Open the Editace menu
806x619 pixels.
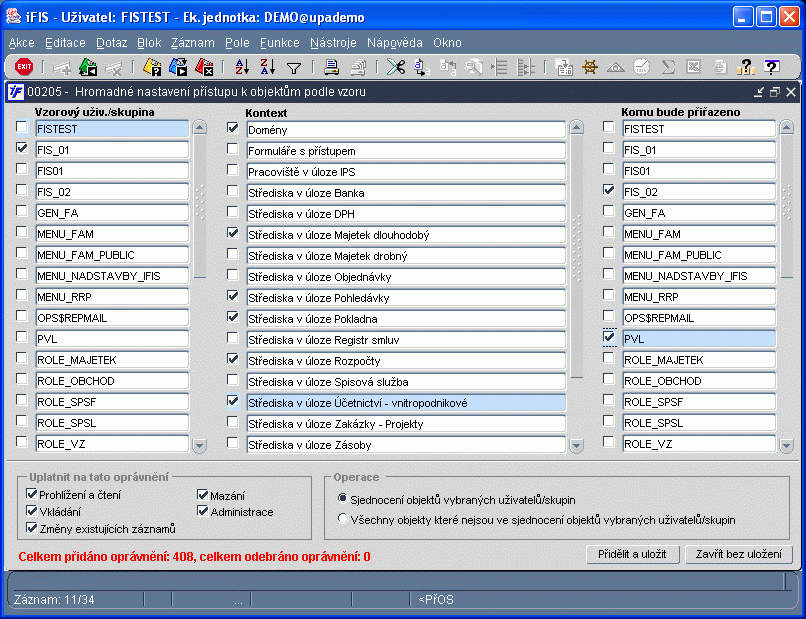[x=65, y=43]
